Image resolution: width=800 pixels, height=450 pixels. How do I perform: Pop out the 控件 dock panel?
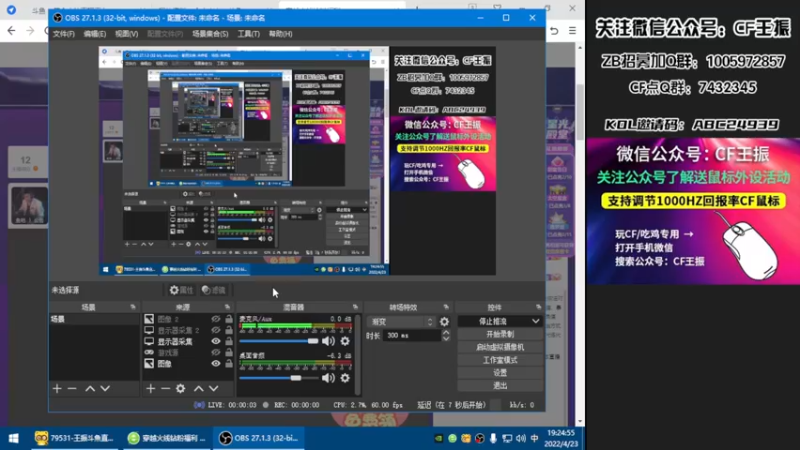538,307
